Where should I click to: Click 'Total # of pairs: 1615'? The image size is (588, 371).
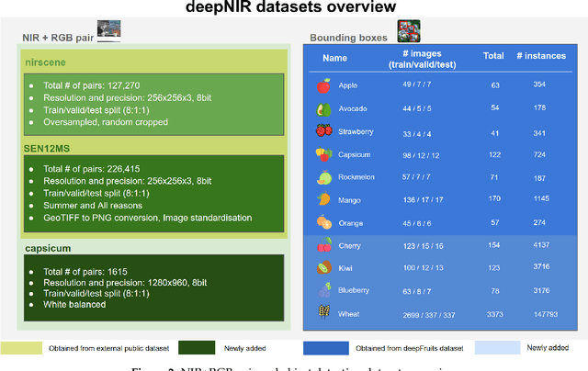pyautogui.click(x=85, y=272)
